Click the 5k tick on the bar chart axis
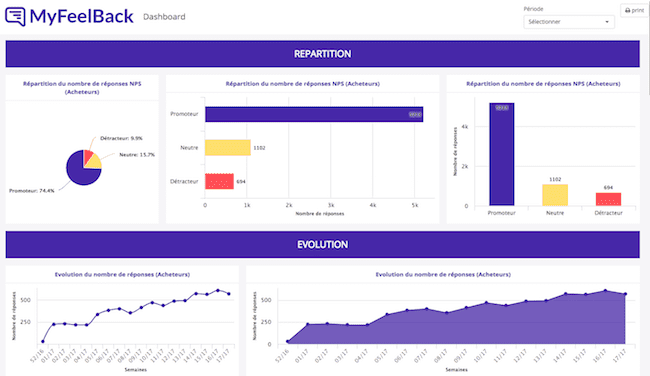Screen dimensions: 650x376 [415, 205]
